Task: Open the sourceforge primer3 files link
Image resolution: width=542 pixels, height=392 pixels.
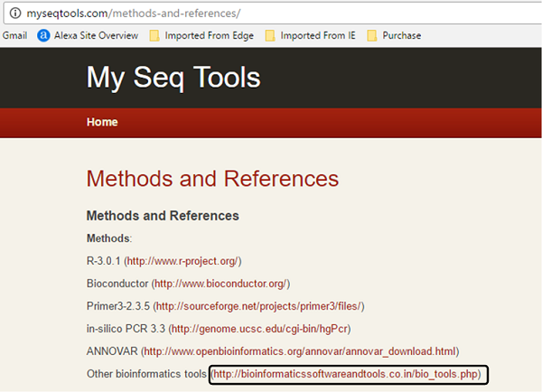Action: click(259, 306)
